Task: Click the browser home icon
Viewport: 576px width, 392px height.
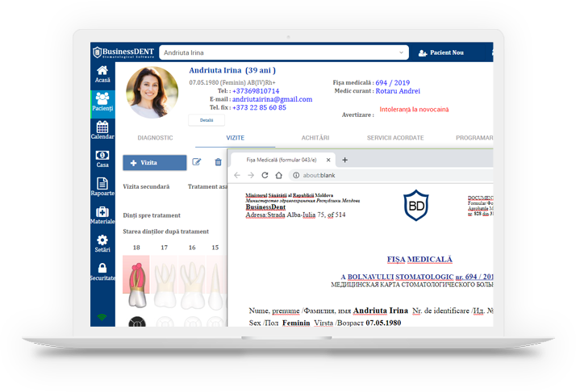Action: (278, 175)
